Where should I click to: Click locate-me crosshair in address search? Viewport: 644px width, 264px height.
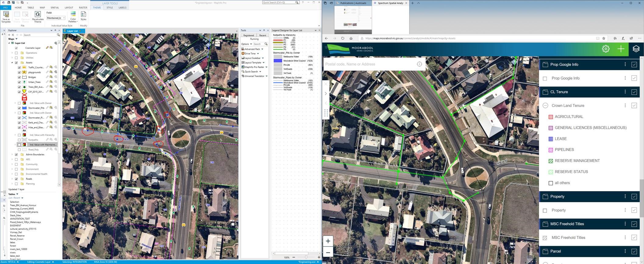[x=419, y=64]
